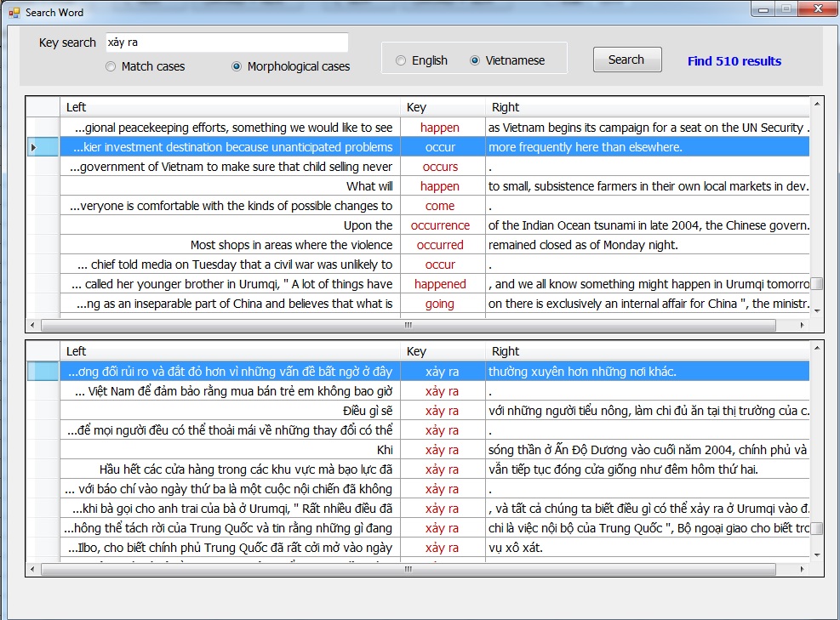Click the cell beginning 'as Vietnam begins its campaign'
The width and height of the screenshot is (840, 620).
click(x=648, y=128)
